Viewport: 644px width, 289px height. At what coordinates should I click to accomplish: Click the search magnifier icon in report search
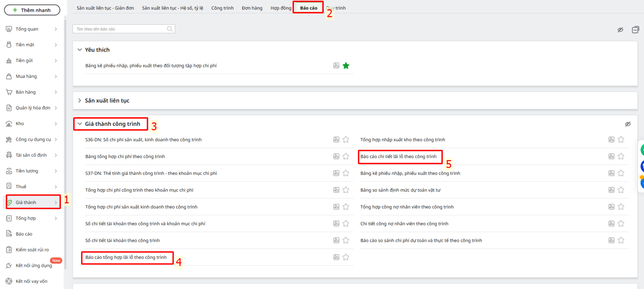point(169,29)
